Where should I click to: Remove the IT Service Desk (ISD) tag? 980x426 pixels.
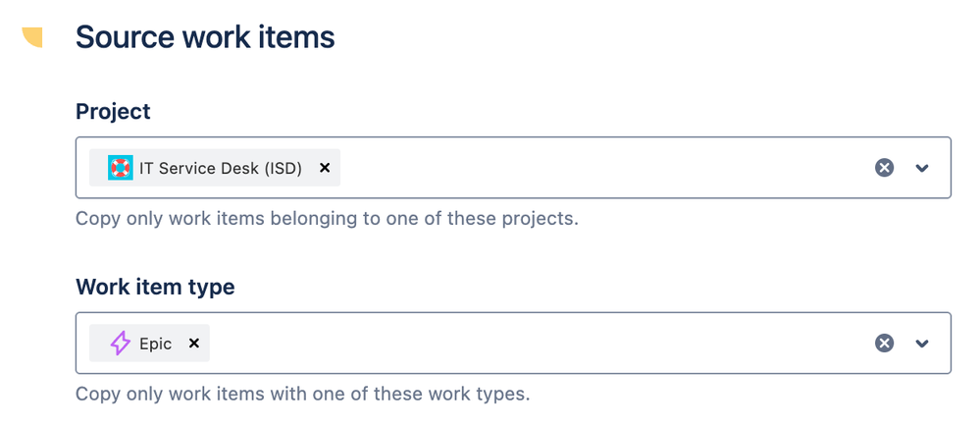(325, 168)
